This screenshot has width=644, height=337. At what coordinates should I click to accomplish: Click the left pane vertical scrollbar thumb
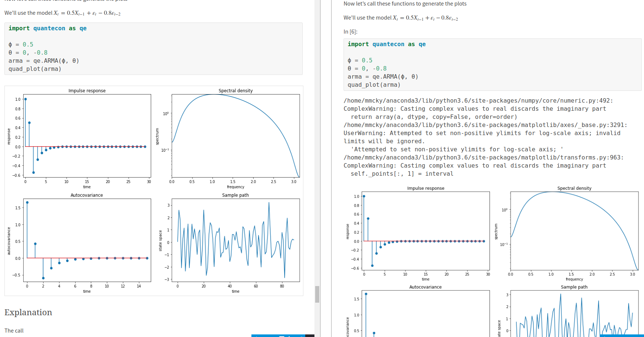(x=317, y=294)
